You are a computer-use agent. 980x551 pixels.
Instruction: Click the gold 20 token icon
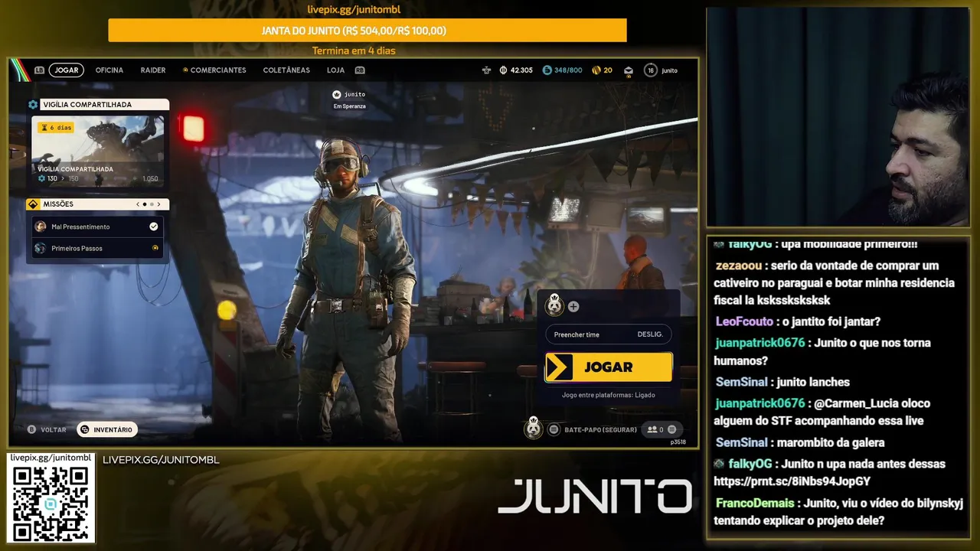596,70
